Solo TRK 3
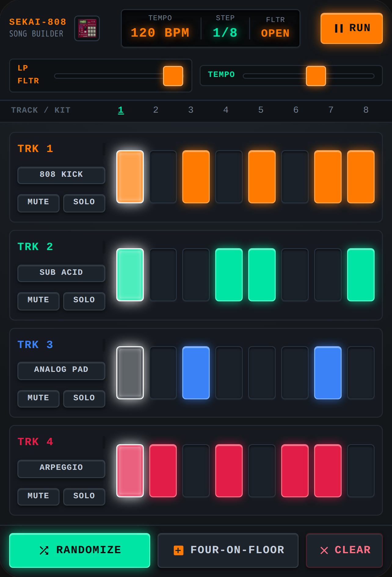This screenshot has width=392, height=577. coord(84,399)
